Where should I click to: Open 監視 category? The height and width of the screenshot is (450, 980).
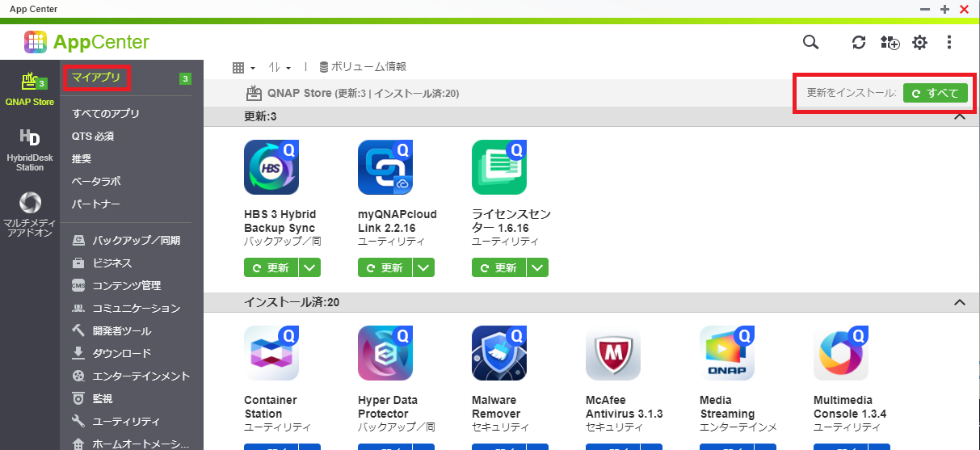(92, 398)
